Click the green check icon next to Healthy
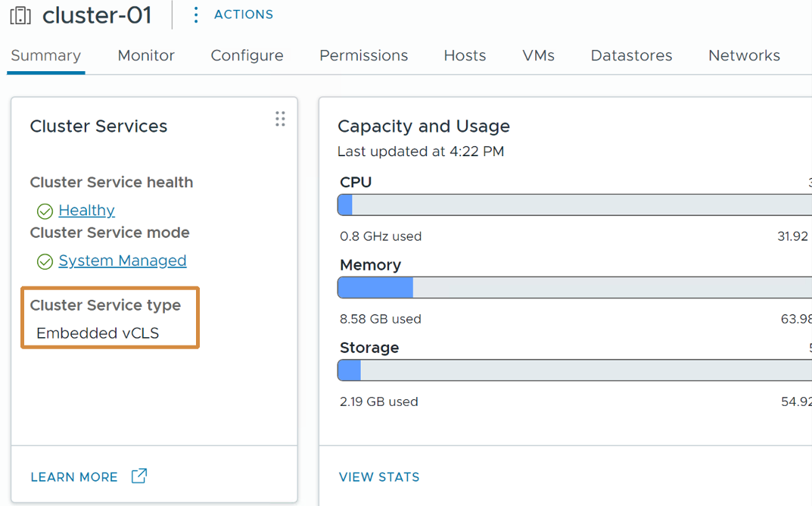The width and height of the screenshot is (812, 506). tap(45, 211)
